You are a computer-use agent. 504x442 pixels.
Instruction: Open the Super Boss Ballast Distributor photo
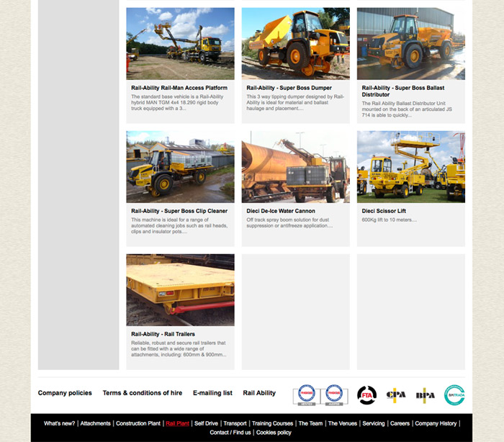tap(411, 44)
